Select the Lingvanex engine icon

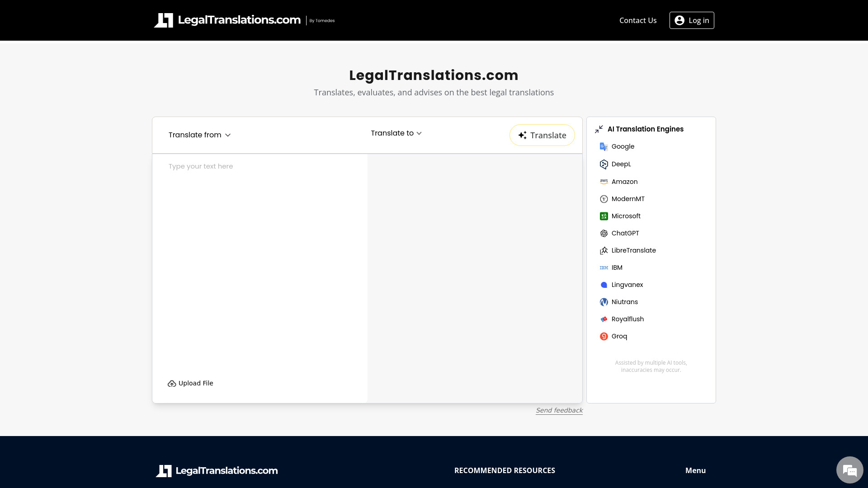[604, 285]
